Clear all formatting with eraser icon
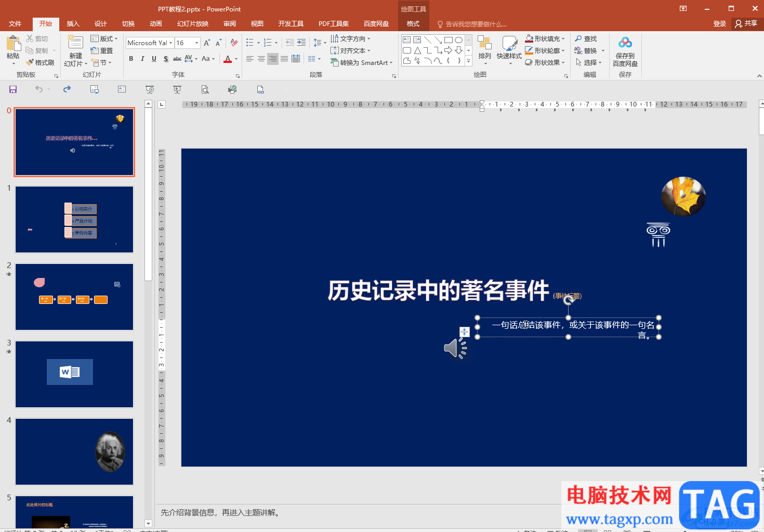The width and height of the screenshot is (764, 532). pyautogui.click(x=234, y=43)
